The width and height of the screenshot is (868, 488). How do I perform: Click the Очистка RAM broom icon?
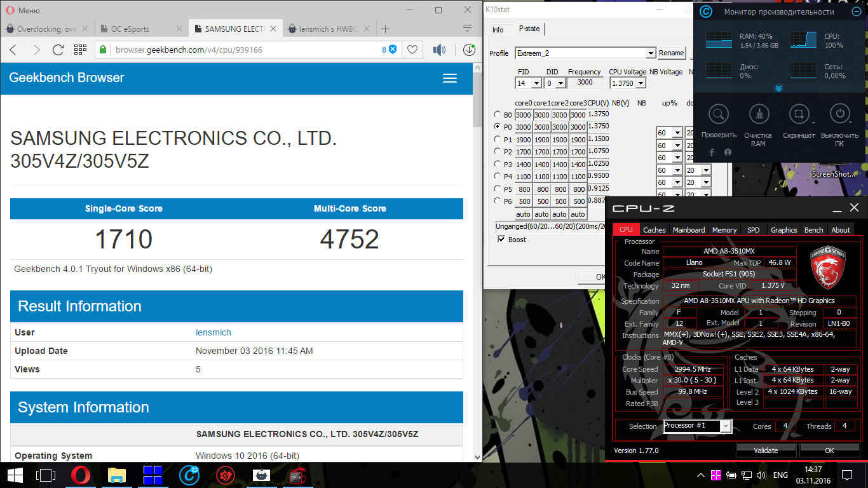[x=758, y=114]
